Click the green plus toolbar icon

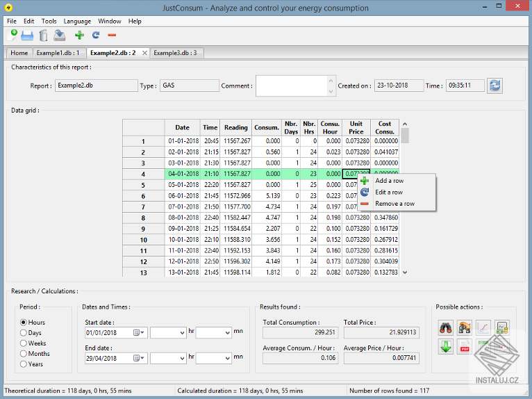(x=79, y=35)
